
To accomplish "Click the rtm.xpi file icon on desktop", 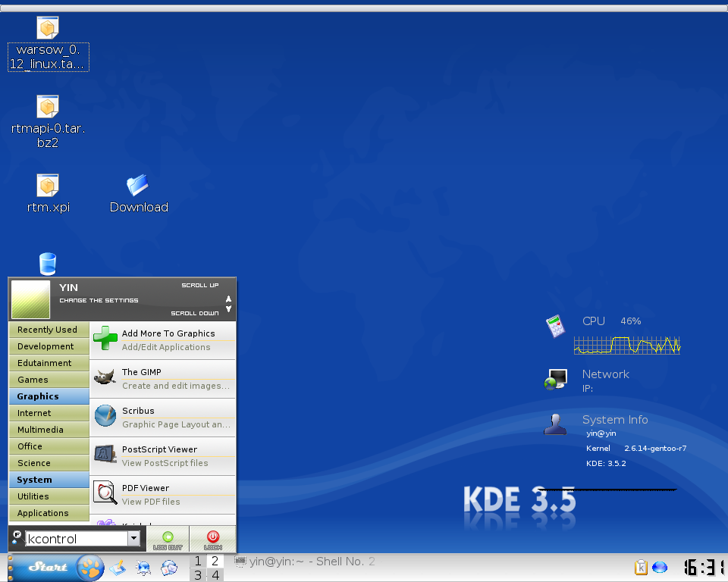I will tap(48, 186).
